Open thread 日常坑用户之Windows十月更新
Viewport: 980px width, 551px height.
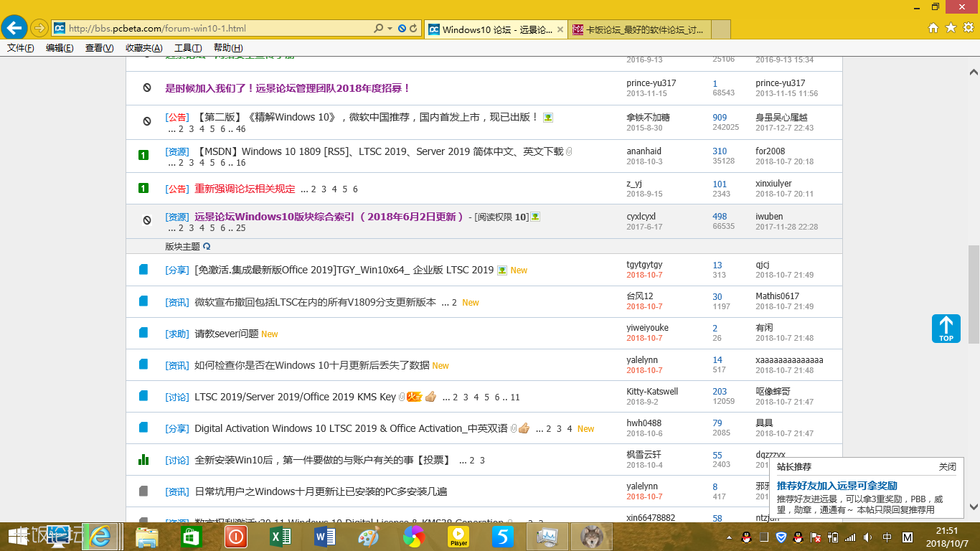(321, 491)
